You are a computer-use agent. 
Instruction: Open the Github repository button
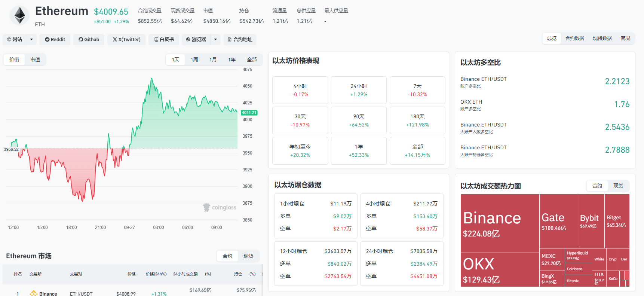pos(89,39)
